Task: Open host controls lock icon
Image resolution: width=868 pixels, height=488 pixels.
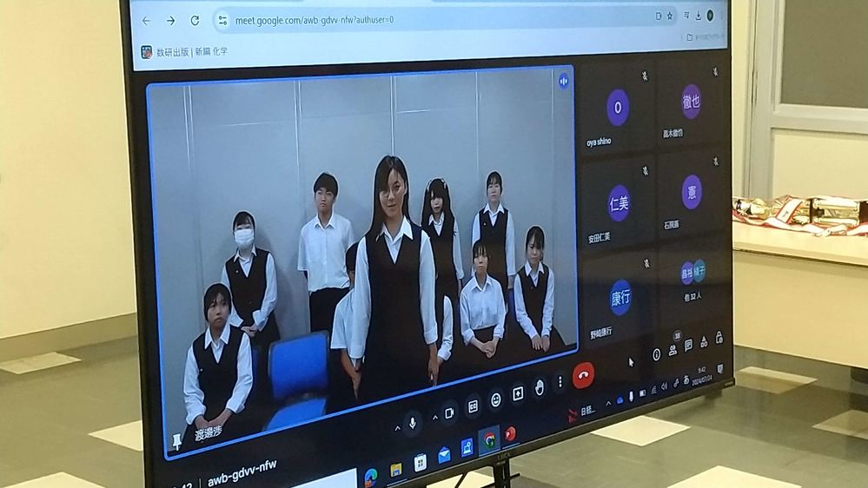Action: click(x=719, y=338)
